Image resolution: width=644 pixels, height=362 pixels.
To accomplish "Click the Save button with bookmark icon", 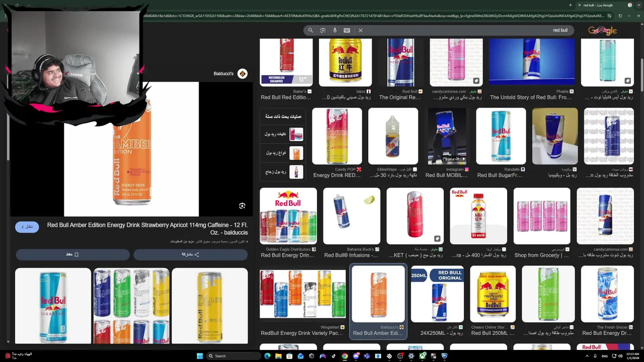I will click(x=72, y=254).
